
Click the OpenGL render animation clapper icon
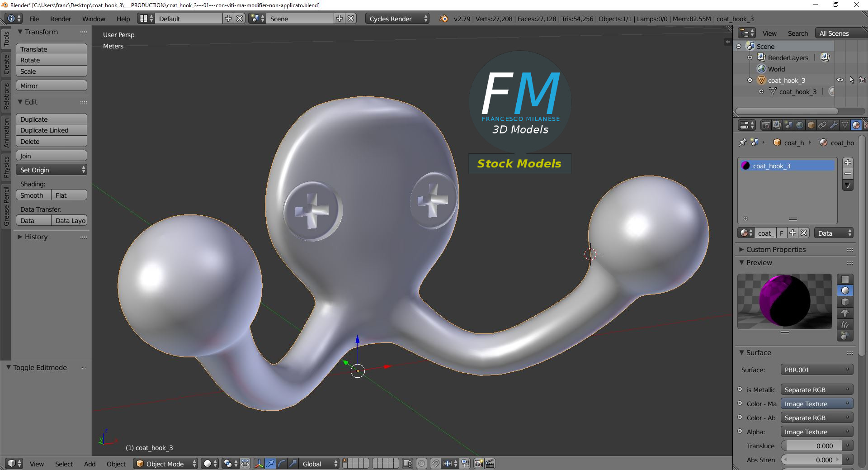(490, 464)
